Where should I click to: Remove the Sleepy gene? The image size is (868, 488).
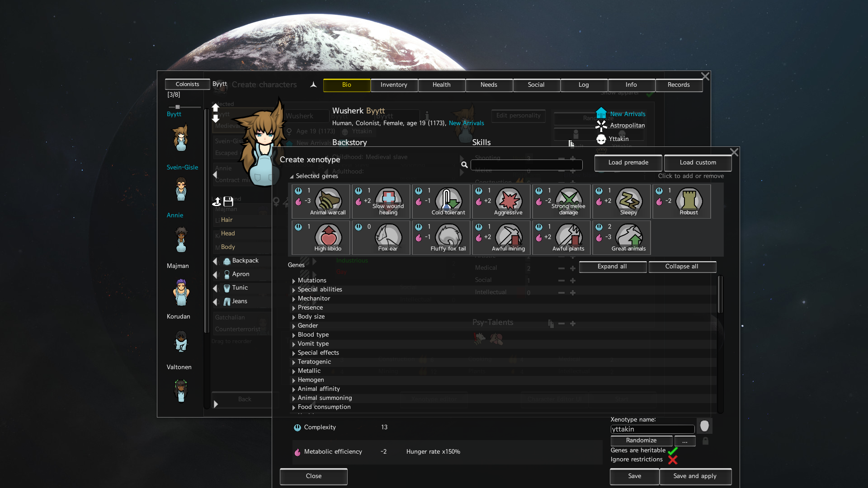pos(622,202)
